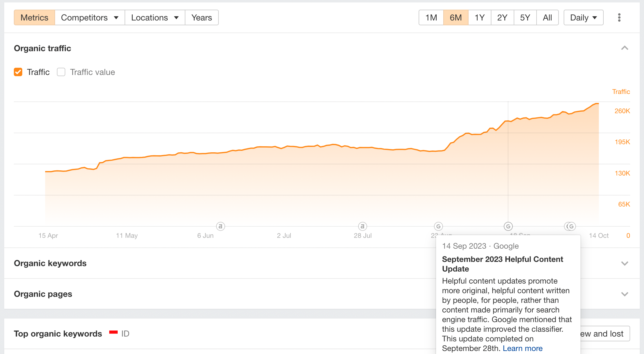Switch to the Years tab
The width and height of the screenshot is (644, 354).
(x=202, y=17)
